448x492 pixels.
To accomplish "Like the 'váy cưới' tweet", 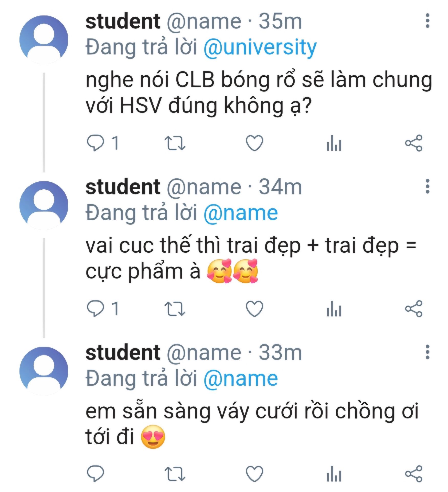I will pos(254,474).
